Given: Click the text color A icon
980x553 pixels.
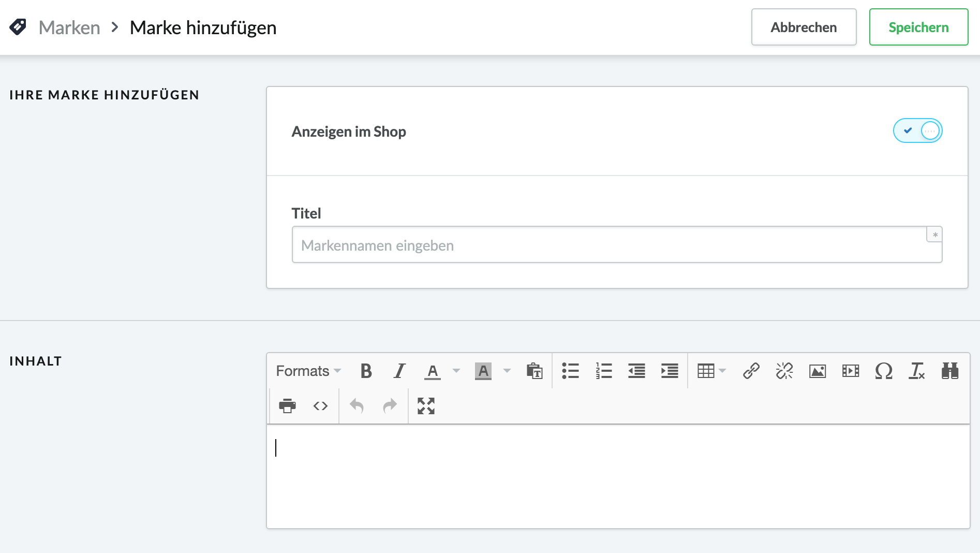Looking at the screenshot, I should coord(433,371).
